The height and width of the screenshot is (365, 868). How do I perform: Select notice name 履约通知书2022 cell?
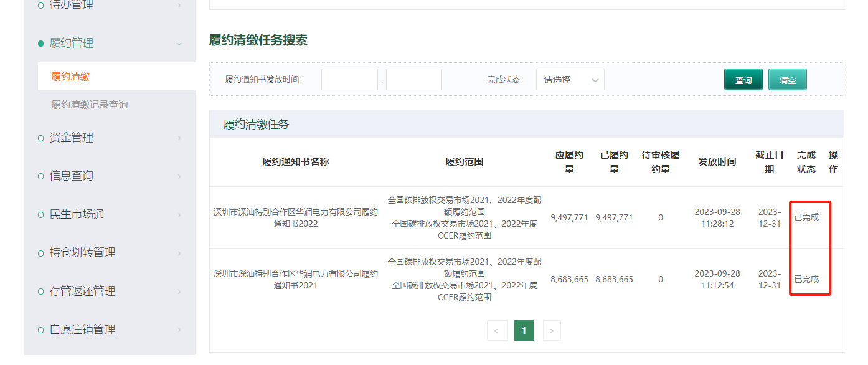(296, 217)
